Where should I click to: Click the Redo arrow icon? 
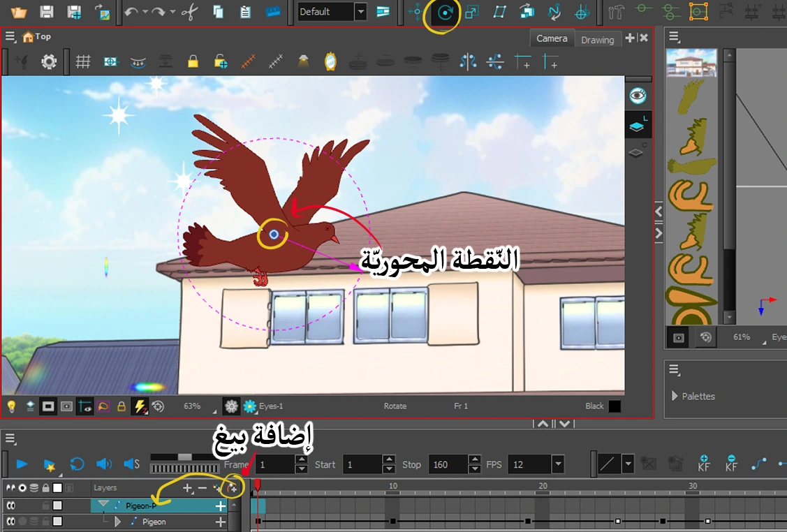tap(159, 12)
